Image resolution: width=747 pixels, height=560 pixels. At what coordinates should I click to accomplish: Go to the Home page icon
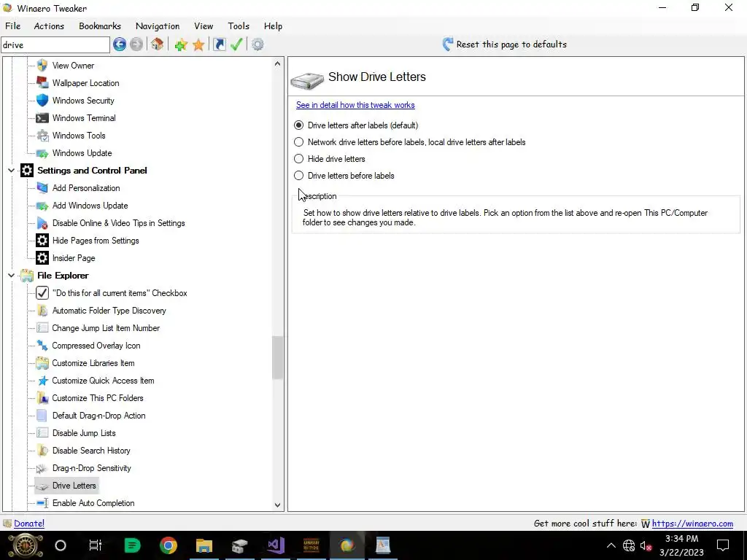click(158, 44)
